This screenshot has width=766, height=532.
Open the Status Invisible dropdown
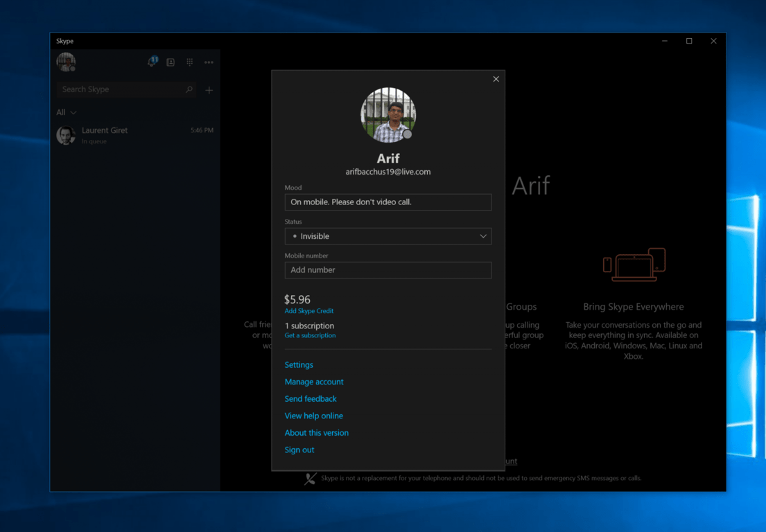[x=388, y=236]
